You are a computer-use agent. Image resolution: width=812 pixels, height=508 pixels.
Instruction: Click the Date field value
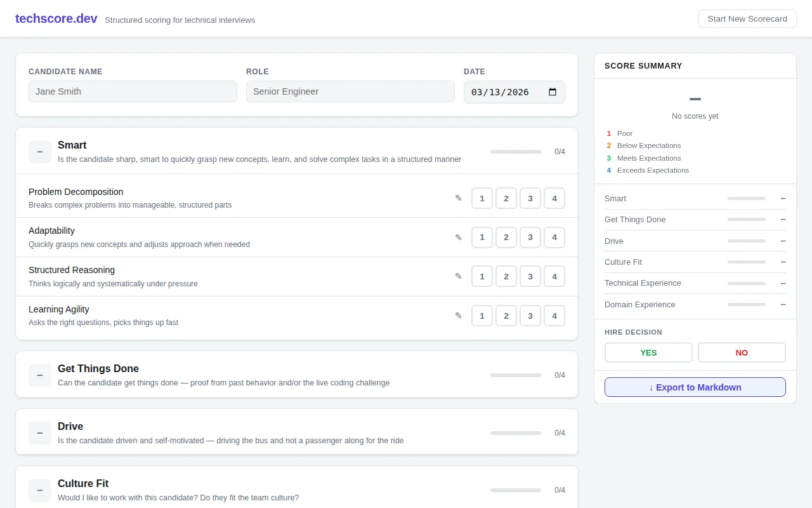point(500,92)
